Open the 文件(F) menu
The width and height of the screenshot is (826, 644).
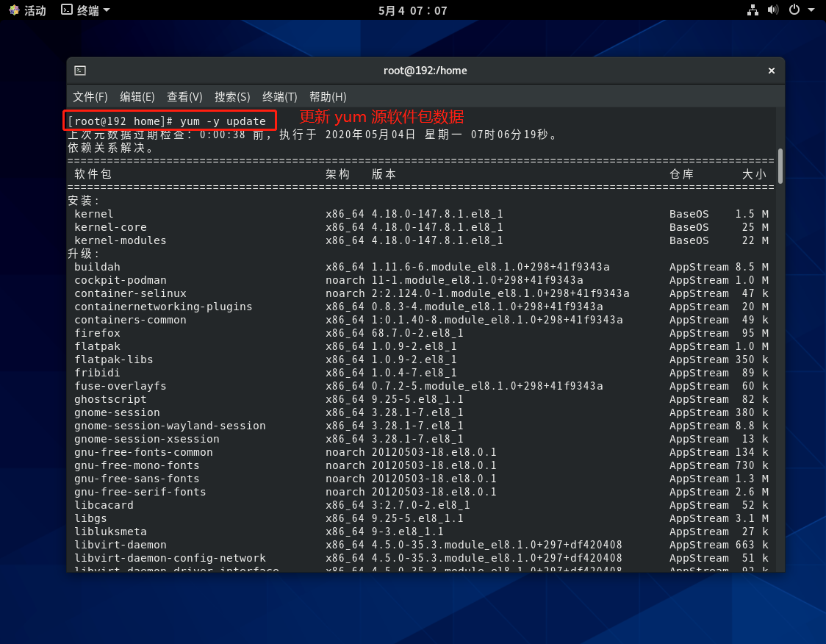90,97
